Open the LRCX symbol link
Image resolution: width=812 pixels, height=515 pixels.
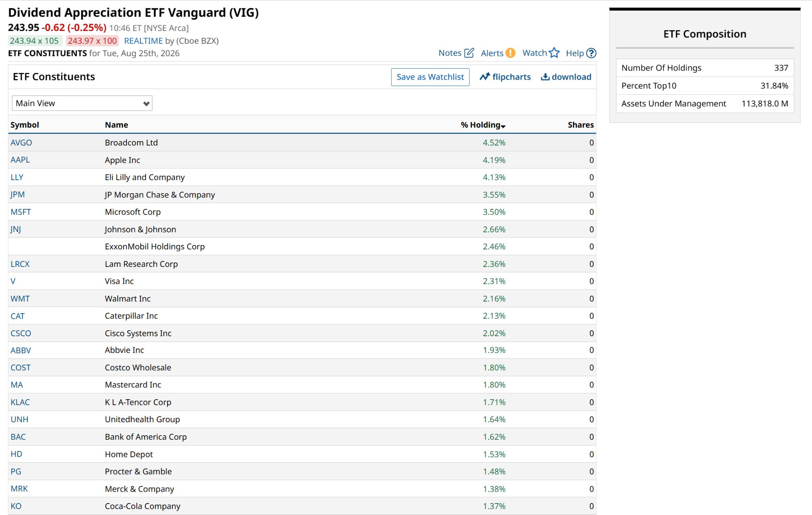[20, 264]
